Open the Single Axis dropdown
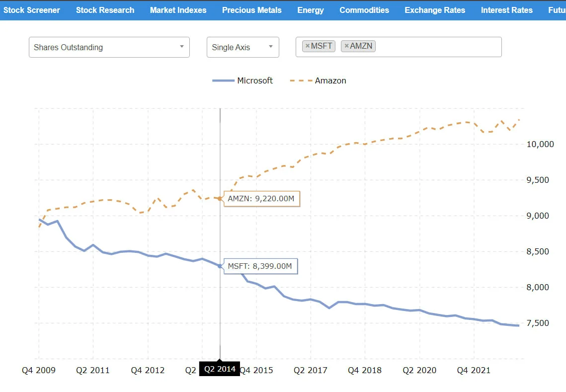566x392 pixels. click(243, 47)
